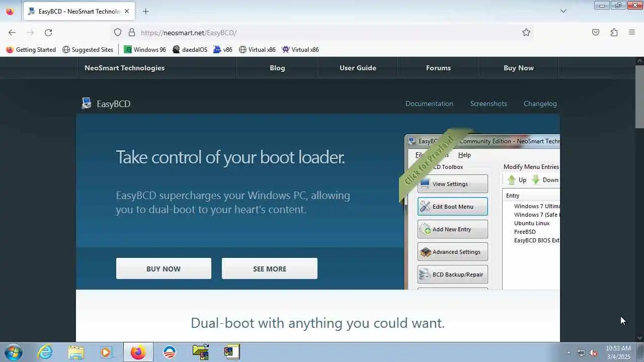Image resolution: width=644 pixels, height=362 pixels.
Task: Open the Virtual x86 bookmark with purple icon
Action: 300,49
